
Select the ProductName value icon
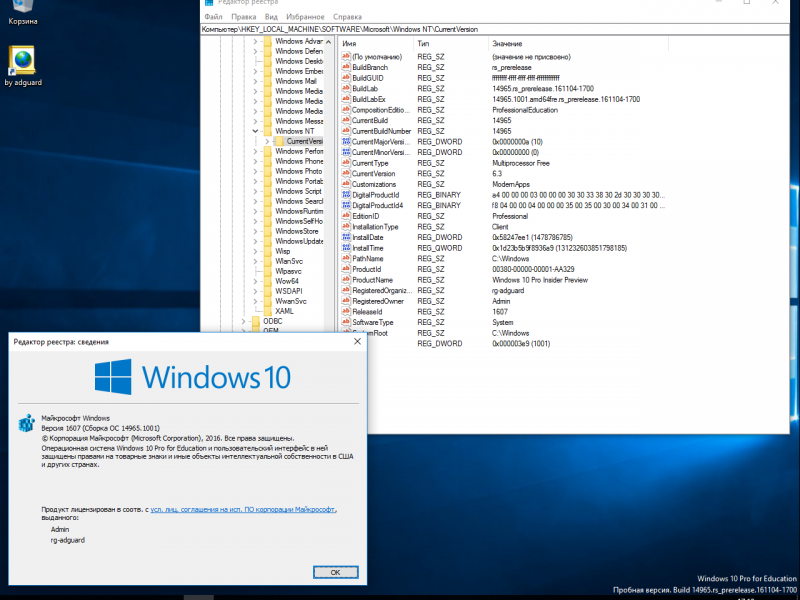click(346, 280)
